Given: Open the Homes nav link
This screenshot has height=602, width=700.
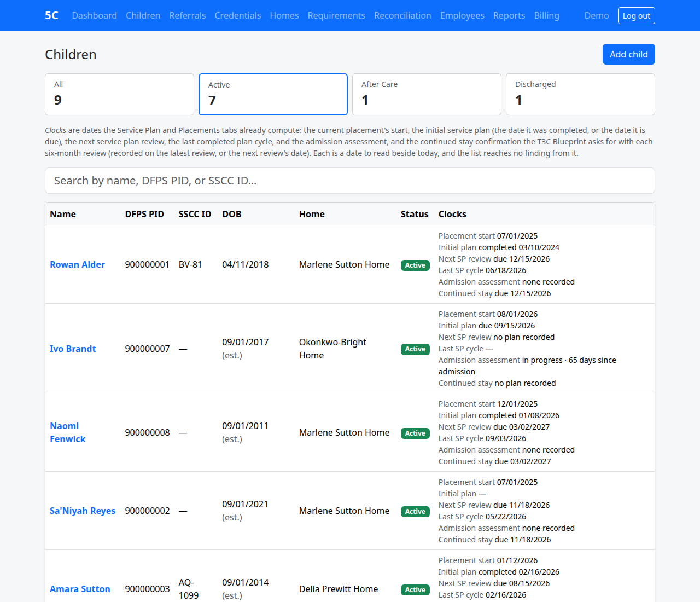Looking at the screenshot, I should (x=284, y=15).
